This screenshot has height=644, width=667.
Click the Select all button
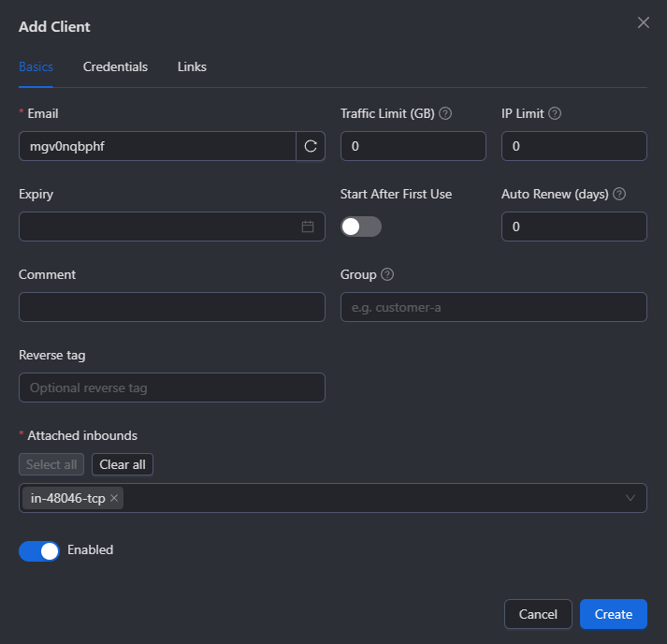pyautogui.click(x=51, y=464)
